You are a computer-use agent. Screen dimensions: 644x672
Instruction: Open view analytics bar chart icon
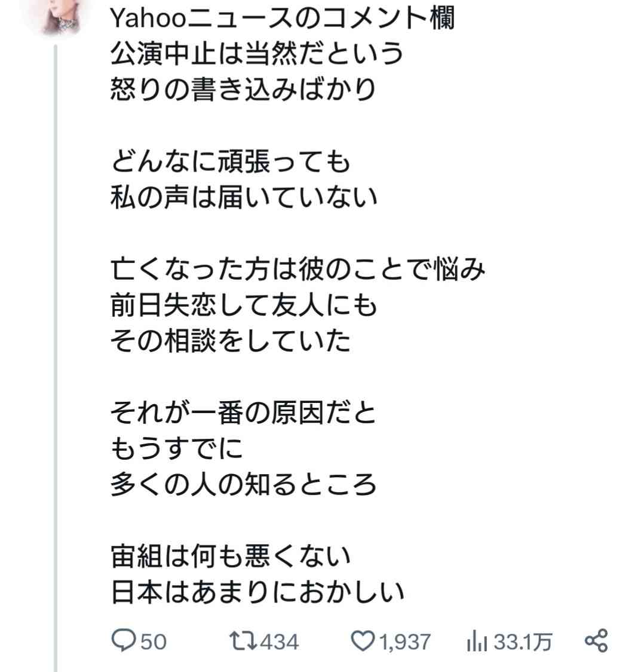[477, 641]
